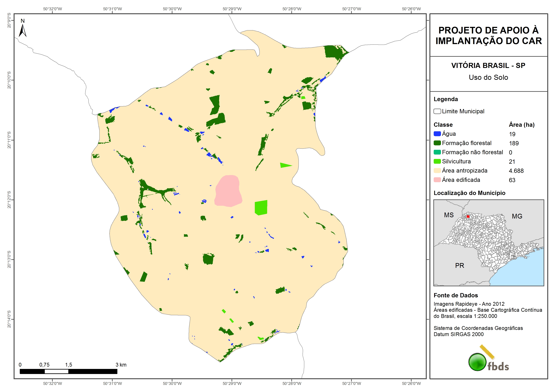555x392 pixels.
Task: Click the bright green Silvicultura triangle patch
Action: 284,165
